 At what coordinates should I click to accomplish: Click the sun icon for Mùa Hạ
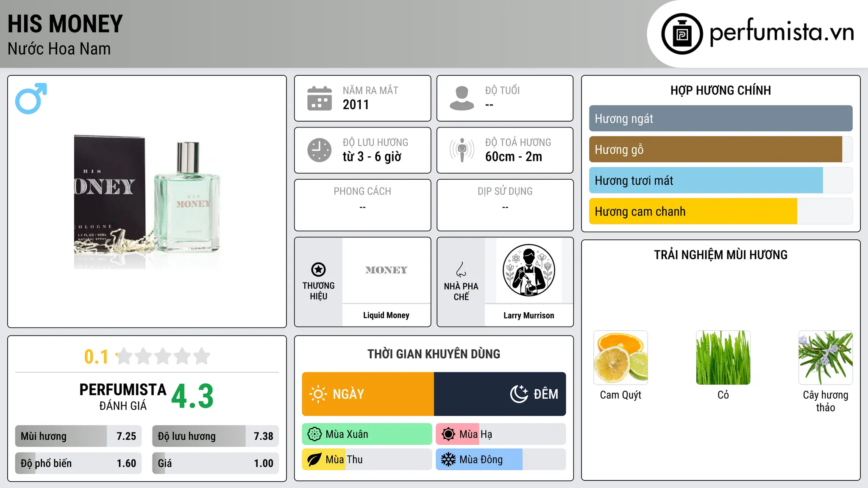[448, 434]
